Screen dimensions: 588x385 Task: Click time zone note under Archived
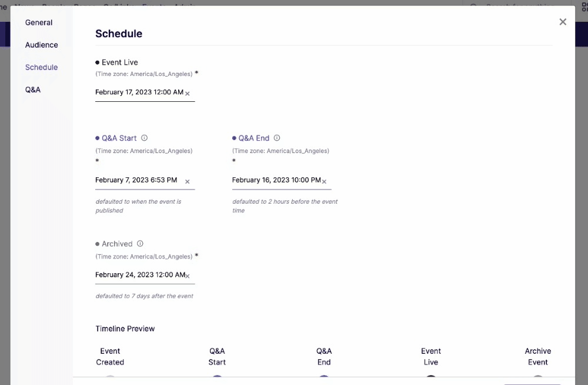coord(143,257)
